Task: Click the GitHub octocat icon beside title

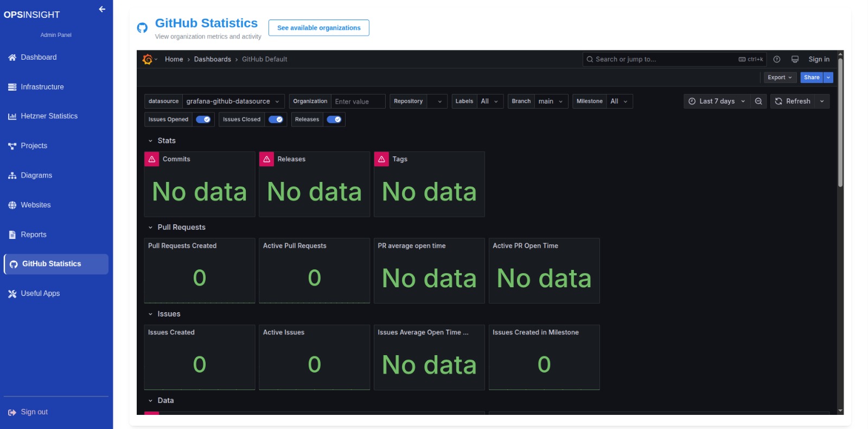Action: [x=142, y=28]
